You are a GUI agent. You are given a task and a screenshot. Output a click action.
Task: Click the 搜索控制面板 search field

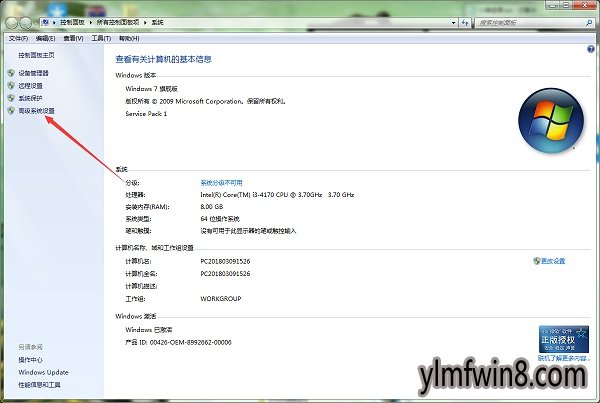pyautogui.click(x=530, y=23)
